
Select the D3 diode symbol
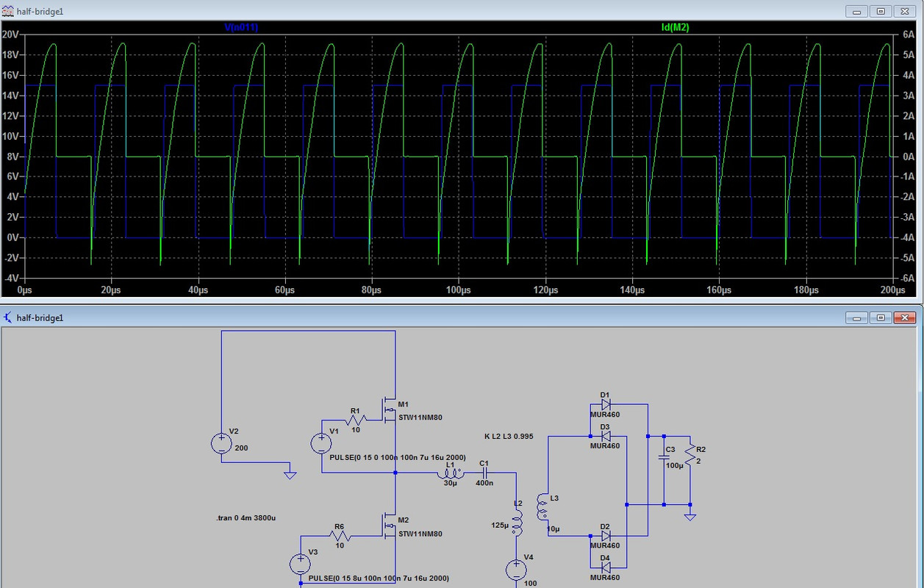[606, 436]
